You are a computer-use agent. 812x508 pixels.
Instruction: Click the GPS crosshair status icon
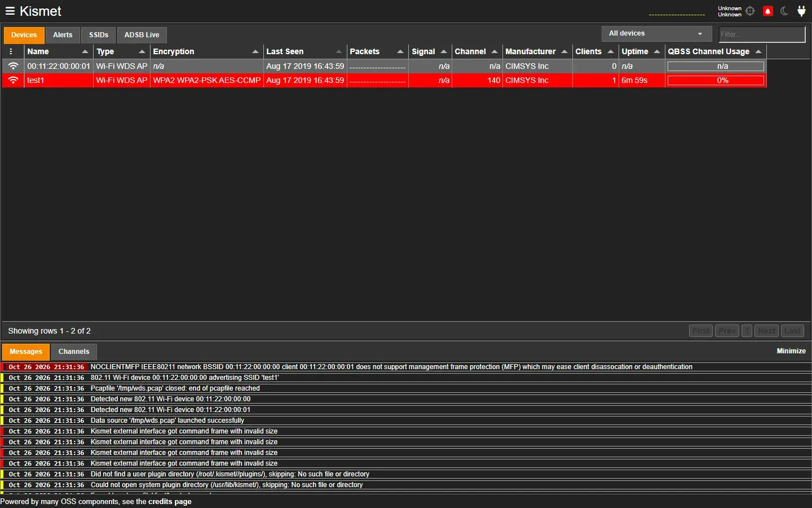point(750,11)
